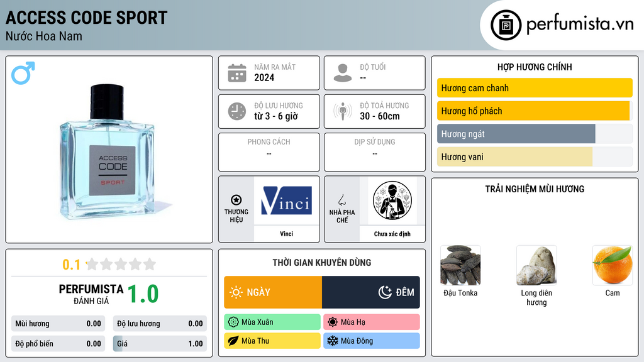Click the perfumer avatar illustration
This screenshot has width=644, height=362.
point(392,200)
